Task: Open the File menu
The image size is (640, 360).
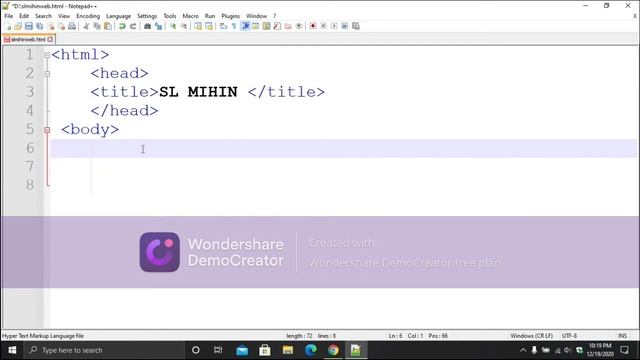Action: click(9, 16)
